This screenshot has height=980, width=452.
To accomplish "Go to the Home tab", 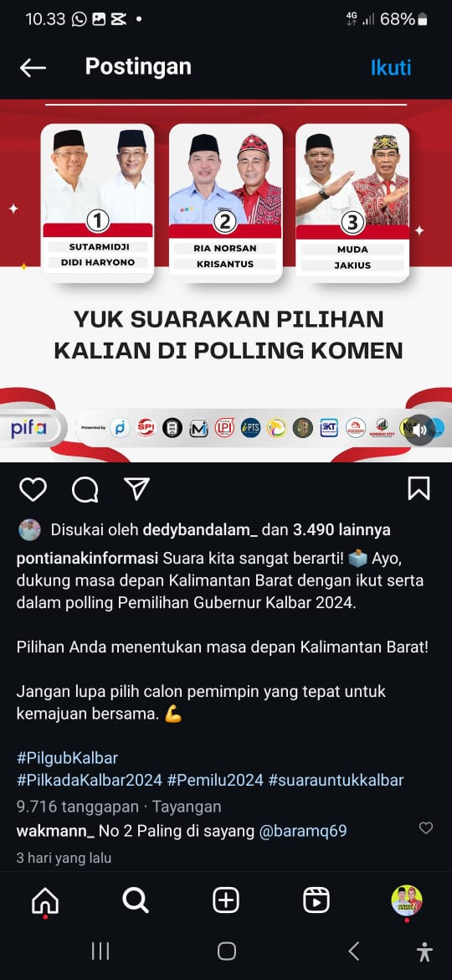I will pyautogui.click(x=45, y=900).
